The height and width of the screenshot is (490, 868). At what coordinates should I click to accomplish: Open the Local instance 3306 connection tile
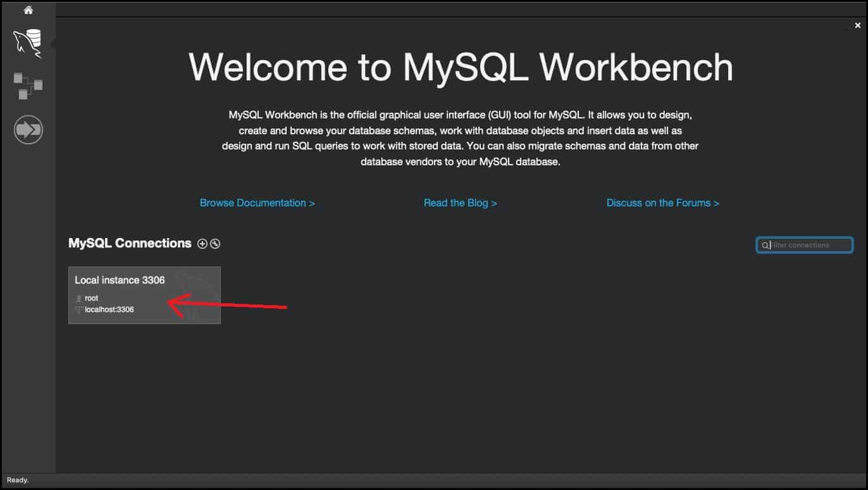(x=144, y=295)
